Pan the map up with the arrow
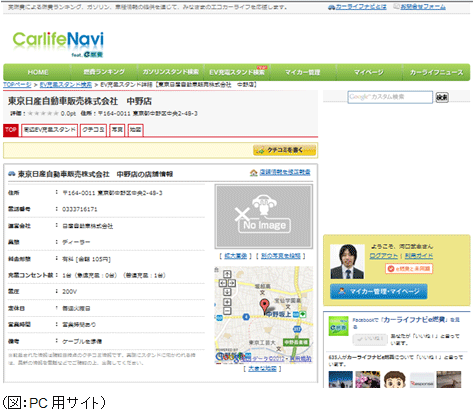 click(227, 274)
